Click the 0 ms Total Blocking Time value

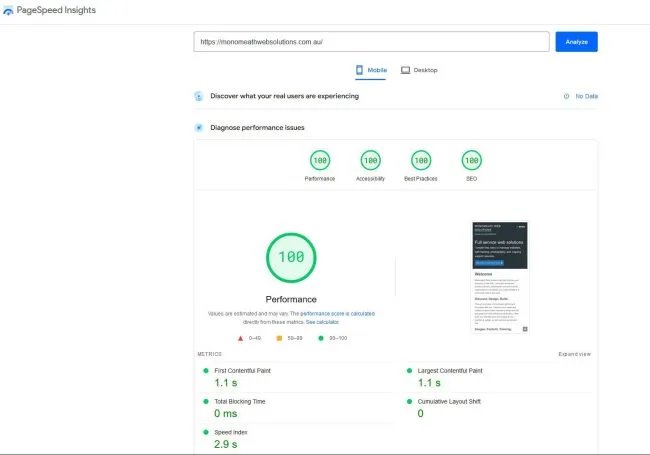click(x=226, y=413)
